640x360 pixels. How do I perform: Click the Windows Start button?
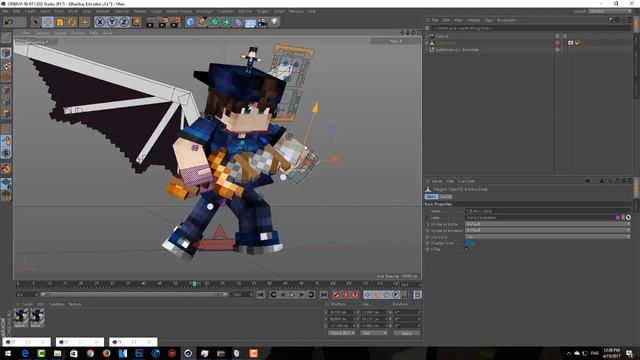(8, 353)
